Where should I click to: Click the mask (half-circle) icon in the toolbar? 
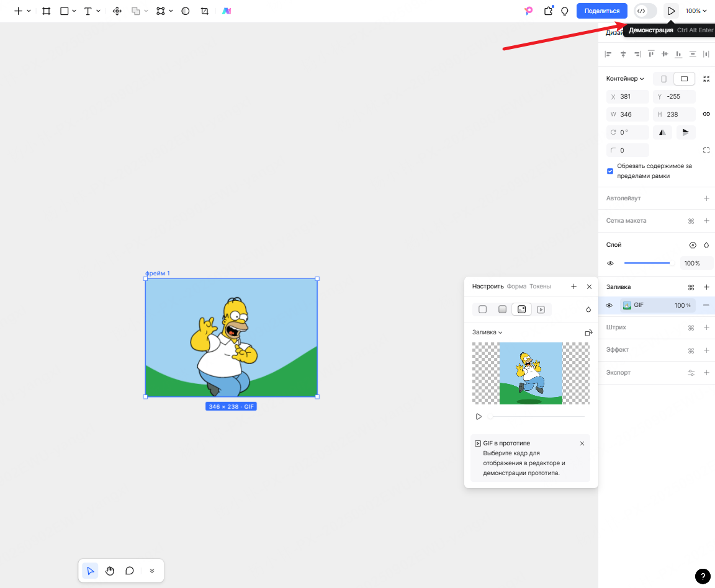click(x=185, y=11)
